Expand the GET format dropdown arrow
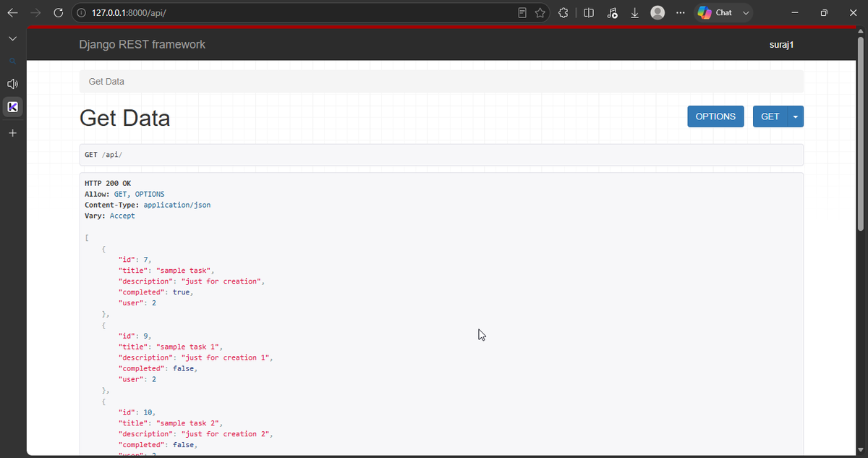 coord(796,116)
